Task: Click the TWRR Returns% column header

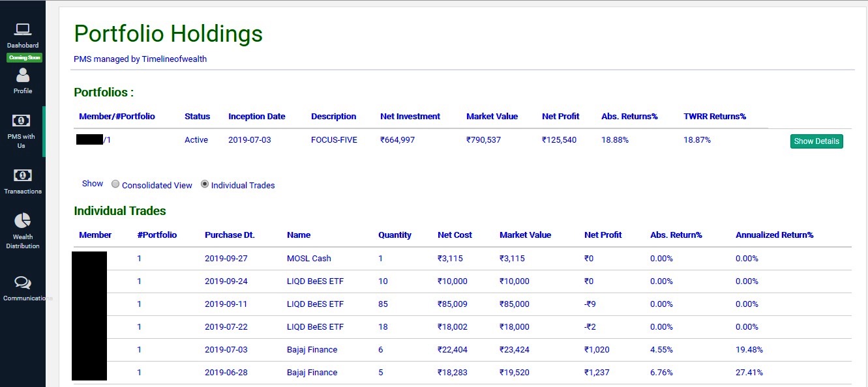Action: [715, 116]
